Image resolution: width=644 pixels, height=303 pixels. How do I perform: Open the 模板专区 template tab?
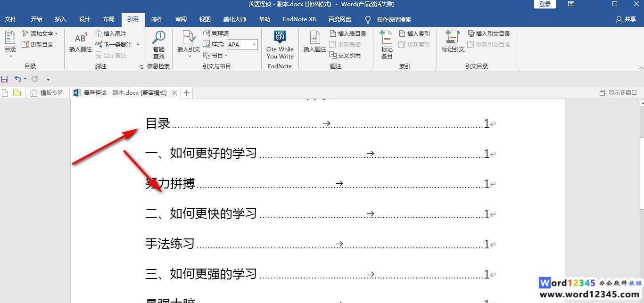coord(47,93)
